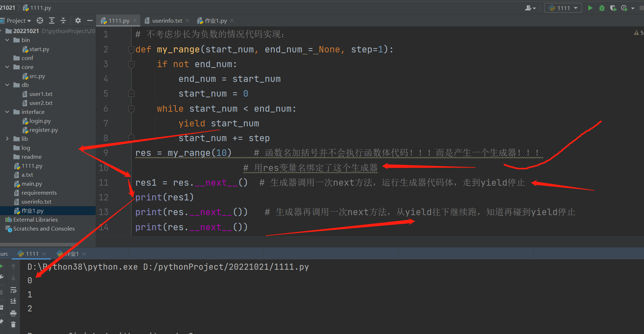Fold the my_range function at line 2
Viewport: 644px width, 334px height.
pos(131,50)
